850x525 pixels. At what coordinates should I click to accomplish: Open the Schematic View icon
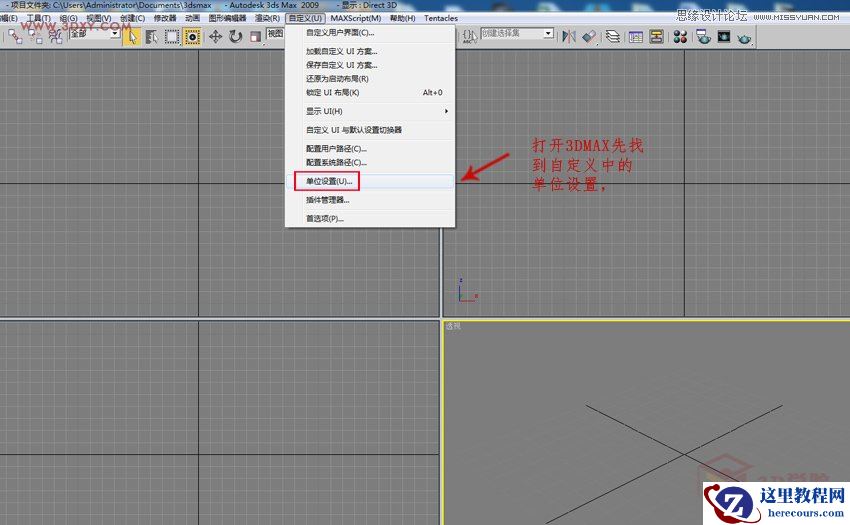656,36
